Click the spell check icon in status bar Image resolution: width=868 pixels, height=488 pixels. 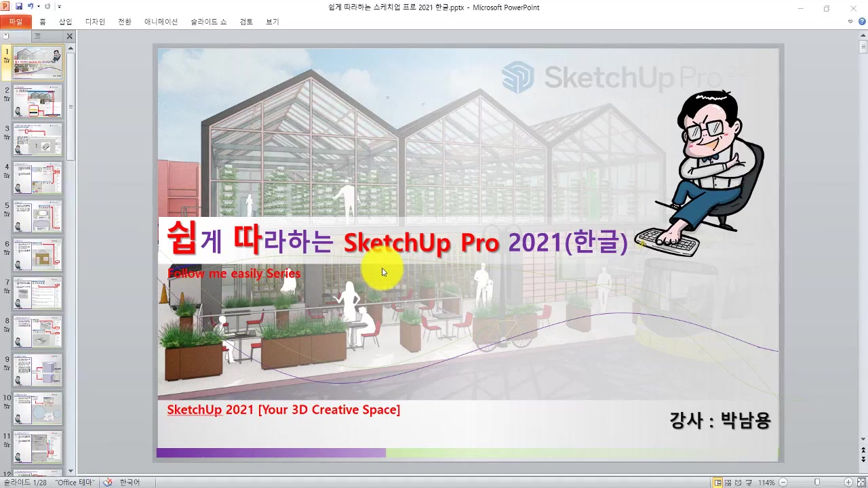point(107,483)
